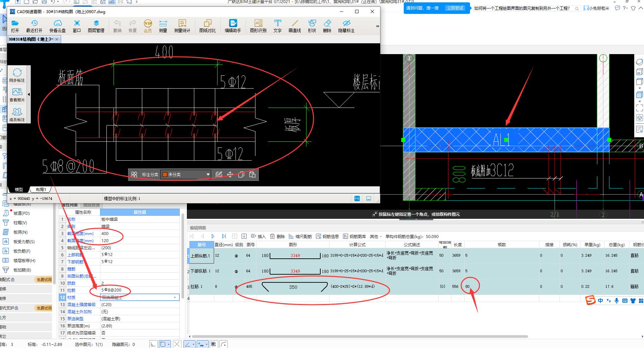This screenshot has width=644, height=348.
Task: Collapse the left annotation side panel arrow
Action: point(29,94)
